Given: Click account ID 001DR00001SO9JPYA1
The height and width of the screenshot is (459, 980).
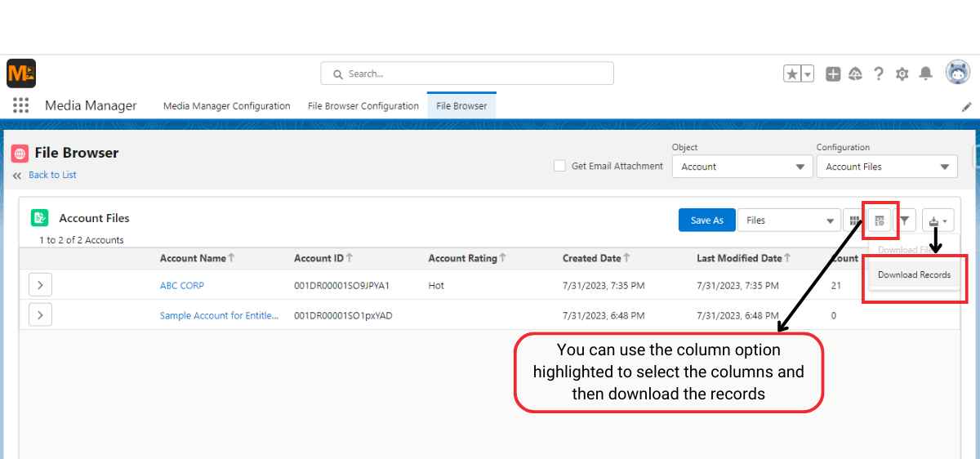Looking at the screenshot, I should [x=341, y=286].
